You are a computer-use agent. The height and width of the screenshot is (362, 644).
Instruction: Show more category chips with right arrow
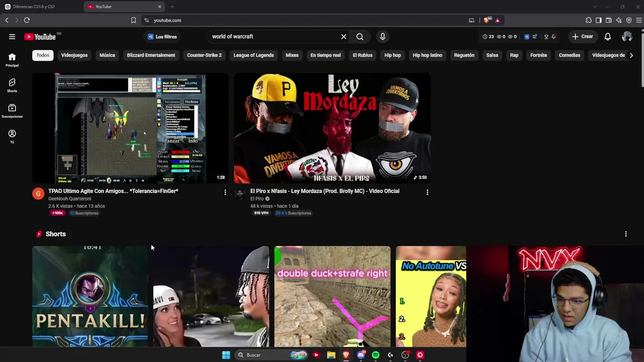tap(631, 55)
